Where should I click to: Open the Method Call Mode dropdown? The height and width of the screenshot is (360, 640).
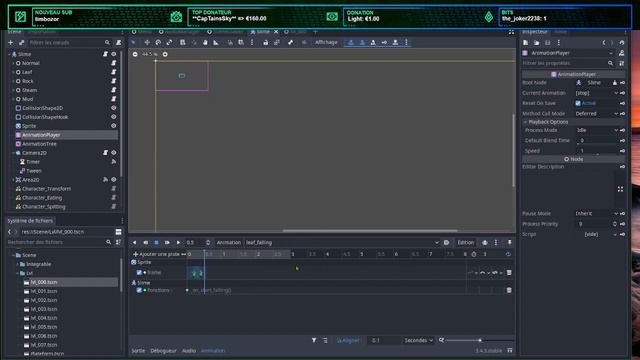click(x=596, y=113)
